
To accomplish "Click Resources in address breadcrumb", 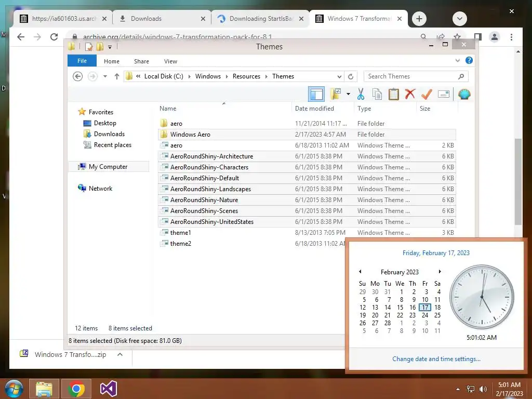I will [x=246, y=76].
